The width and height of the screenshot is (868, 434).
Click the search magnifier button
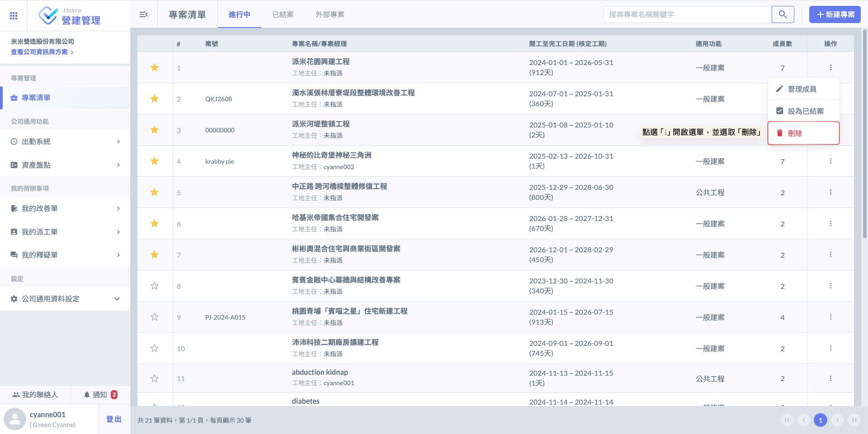[783, 14]
